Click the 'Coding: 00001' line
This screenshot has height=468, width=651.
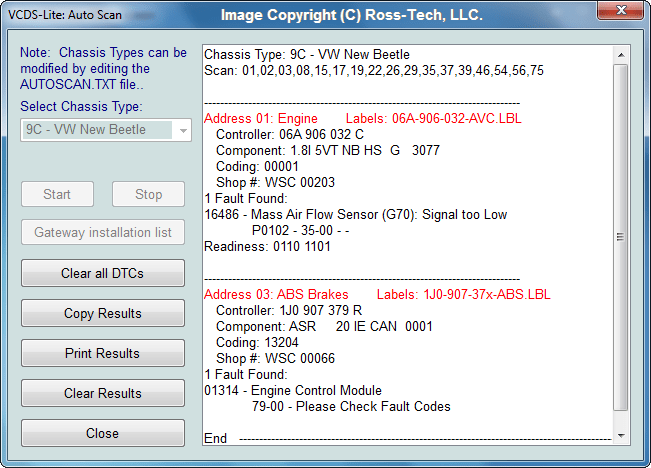tap(257, 167)
